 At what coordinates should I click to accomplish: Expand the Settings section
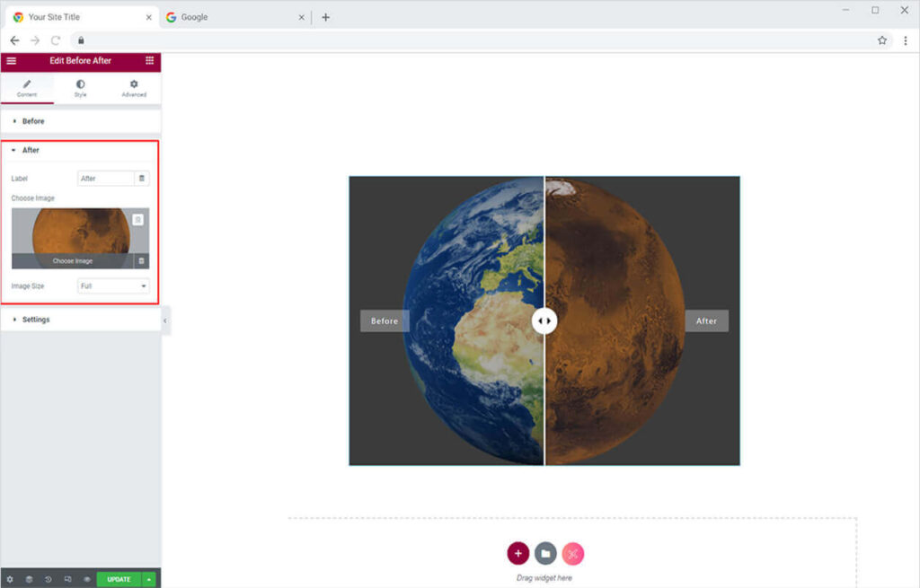(36, 320)
